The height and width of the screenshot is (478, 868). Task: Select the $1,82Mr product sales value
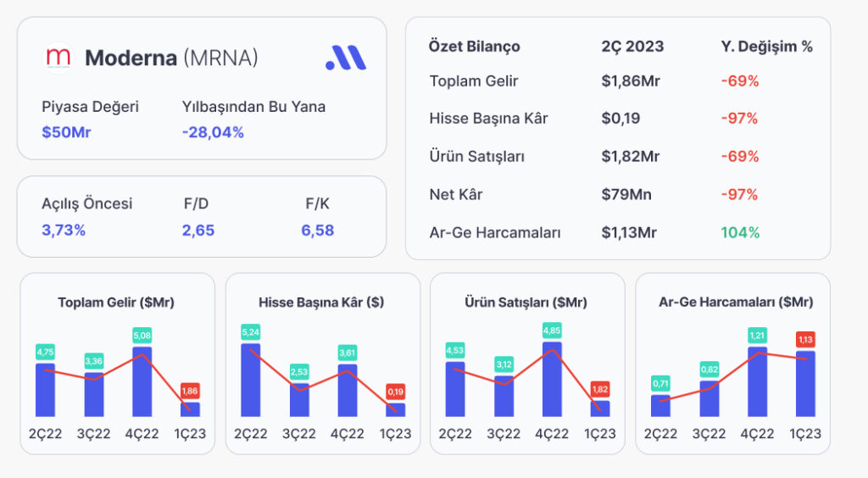pyautogui.click(x=631, y=157)
